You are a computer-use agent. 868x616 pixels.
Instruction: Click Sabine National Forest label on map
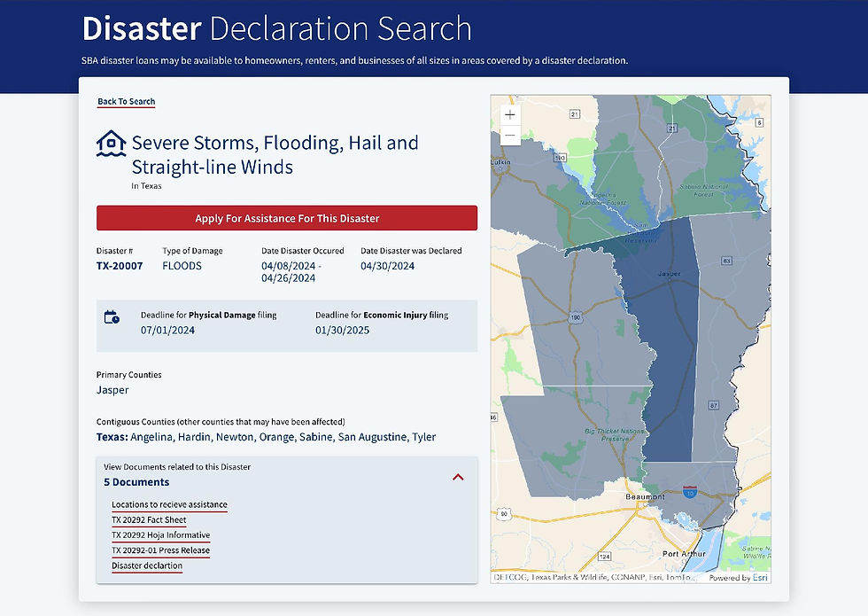703,191
